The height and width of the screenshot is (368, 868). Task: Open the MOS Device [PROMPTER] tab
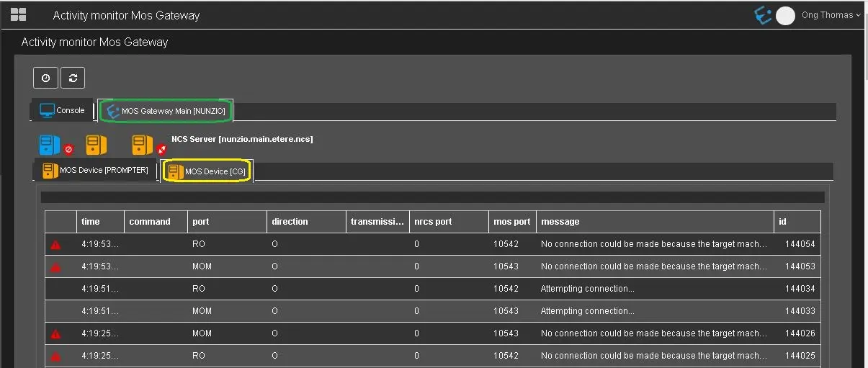[96, 171]
